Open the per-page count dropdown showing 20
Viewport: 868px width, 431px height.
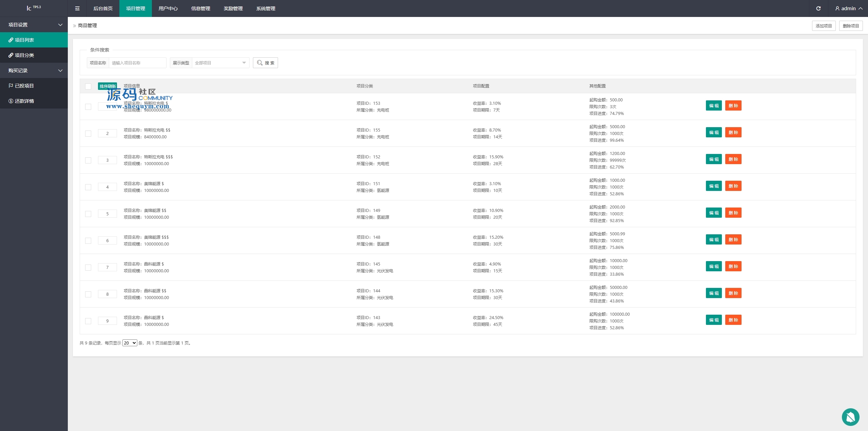[x=130, y=343]
